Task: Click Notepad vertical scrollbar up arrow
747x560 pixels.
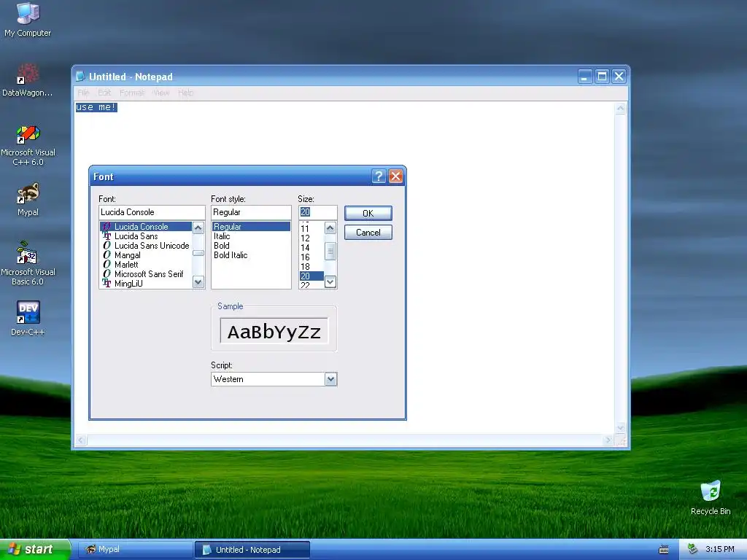Action: (x=620, y=109)
